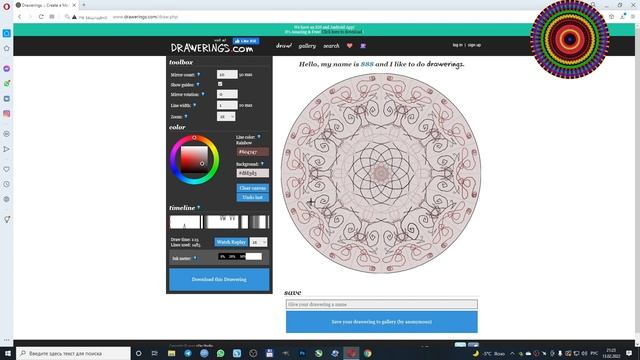This screenshot has height=360, width=640.
Task: Click the 888 username link in the greeting
Action: tap(367, 64)
